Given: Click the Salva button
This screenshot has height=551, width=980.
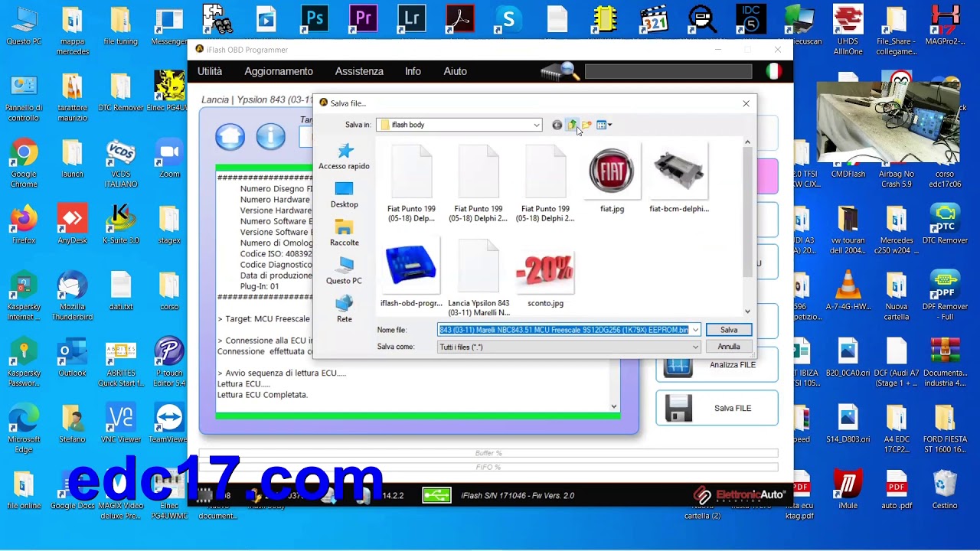Looking at the screenshot, I should coord(728,330).
